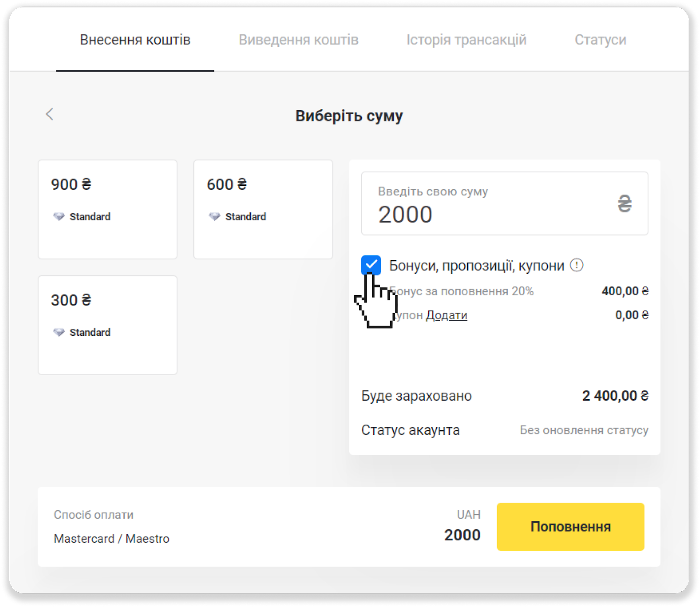Click the Mastercard / Maestro payment method
The image size is (700, 607).
click(112, 539)
